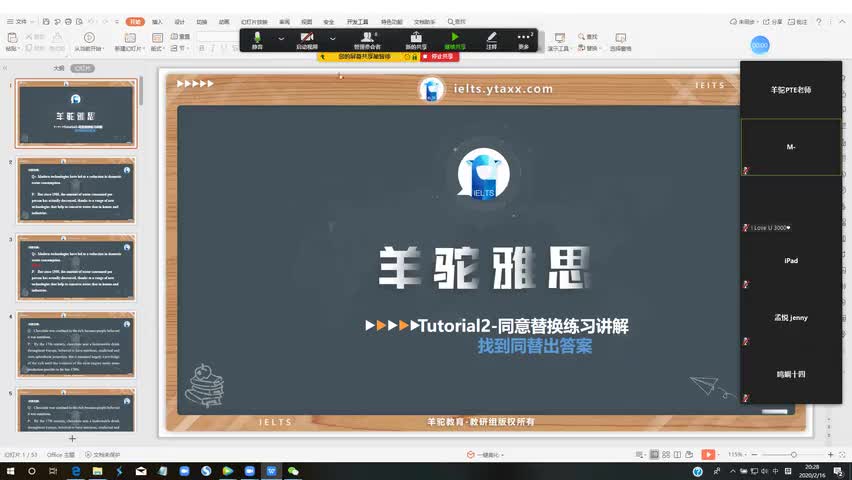Click the orange slideshow play button in status bar
Image resolution: width=852 pixels, height=480 pixels.
click(708, 454)
